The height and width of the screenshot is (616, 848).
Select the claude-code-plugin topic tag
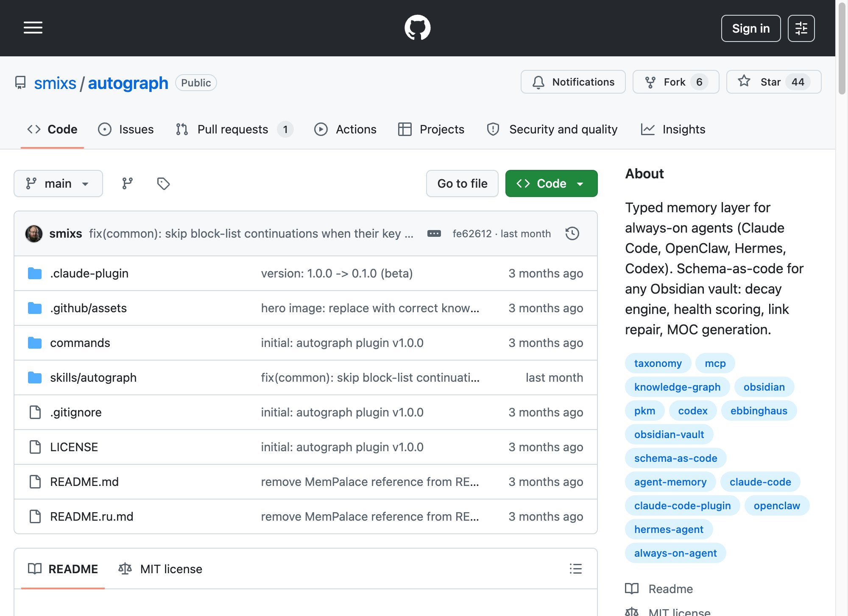(683, 505)
